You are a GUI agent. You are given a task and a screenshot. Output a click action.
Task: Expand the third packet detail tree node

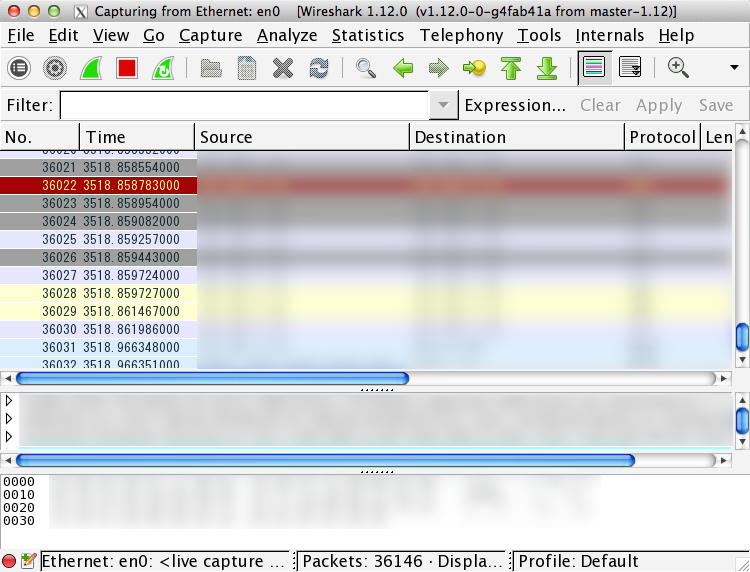coord(9,436)
